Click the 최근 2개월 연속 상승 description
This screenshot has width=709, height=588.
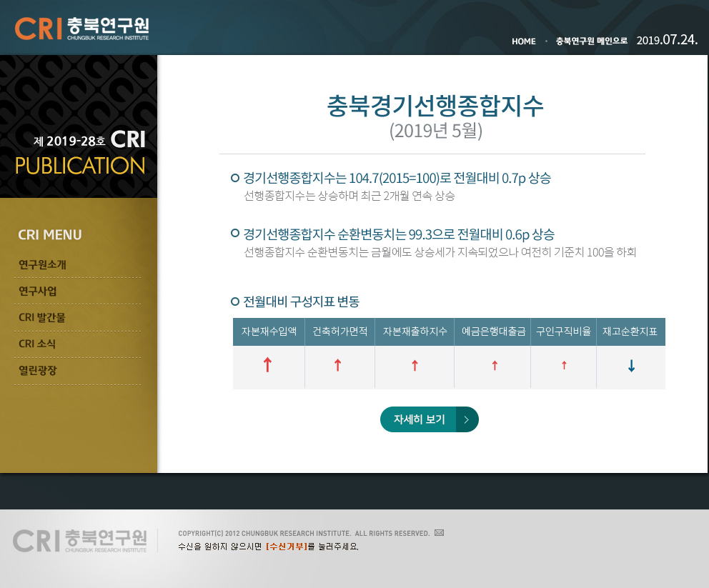click(349, 196)
